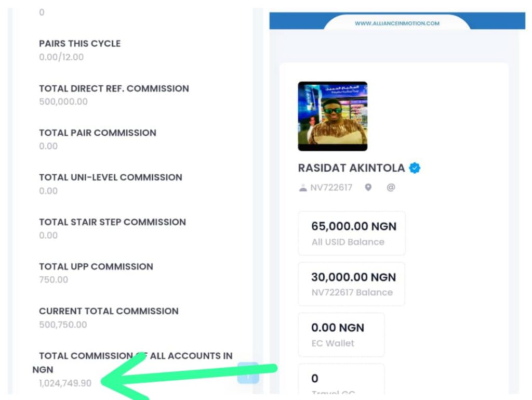Viewport: 532px width, 400px height.
Task: Click the Current Total Commission value 500,750.00
Action: 63,325
